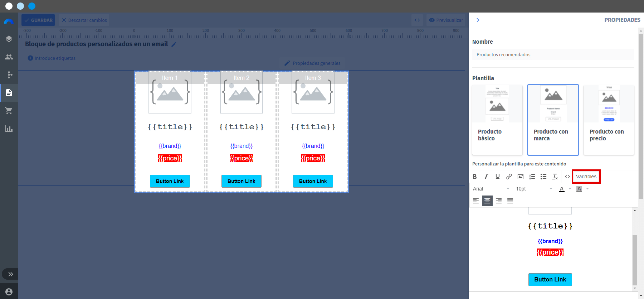Justify text alignment
The height and width of the screenshot is (299, 644).
[510, 201]
